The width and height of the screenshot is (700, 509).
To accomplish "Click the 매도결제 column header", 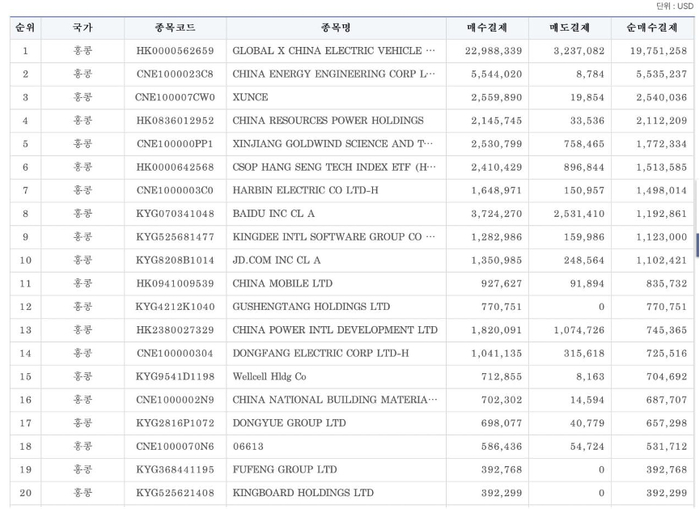I will pos(570,28).
